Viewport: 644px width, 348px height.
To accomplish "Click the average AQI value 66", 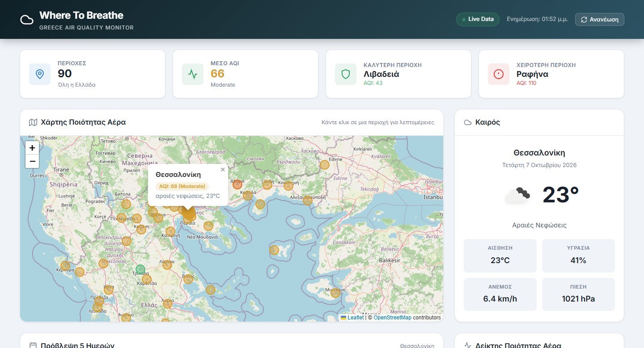I will click(217, 74).
